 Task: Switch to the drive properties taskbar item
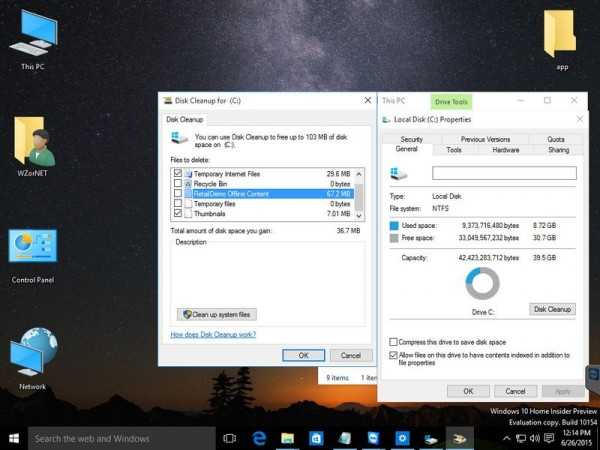tap(431, 439)
